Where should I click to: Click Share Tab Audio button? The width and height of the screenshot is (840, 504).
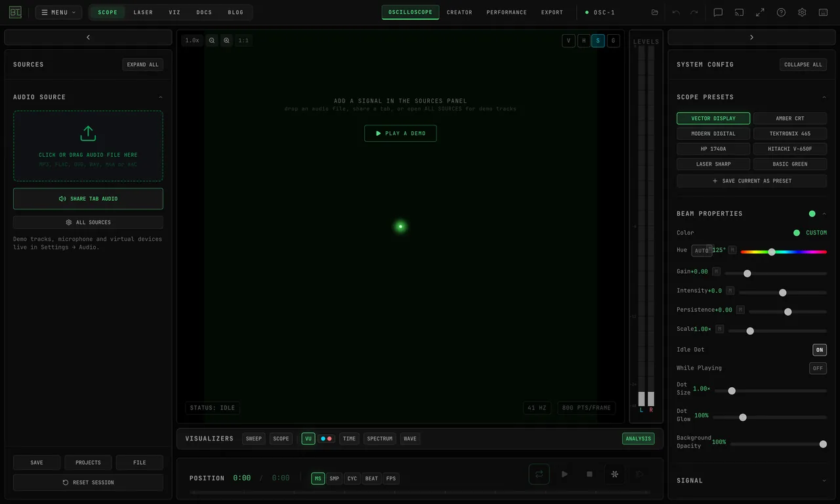(x=88, y=199)
